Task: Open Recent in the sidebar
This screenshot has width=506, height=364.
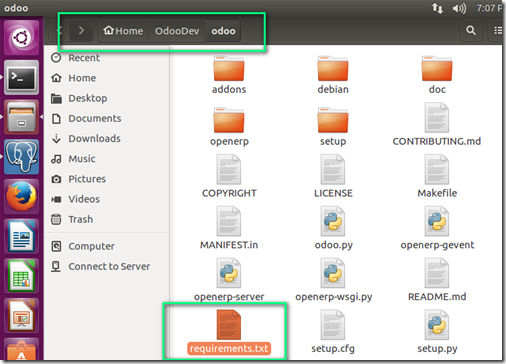Action: 107,58
